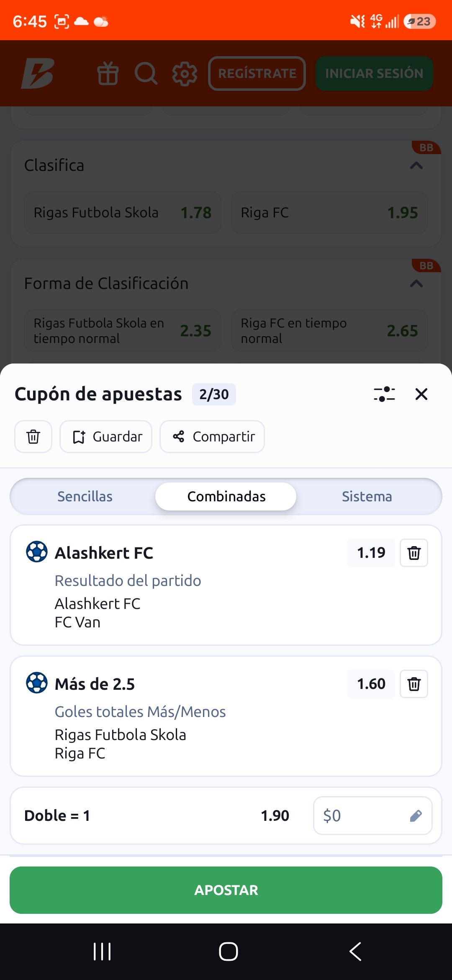Collapse the Clasifica market section
This screenshot has width=452, height=980.
[416, 166]
